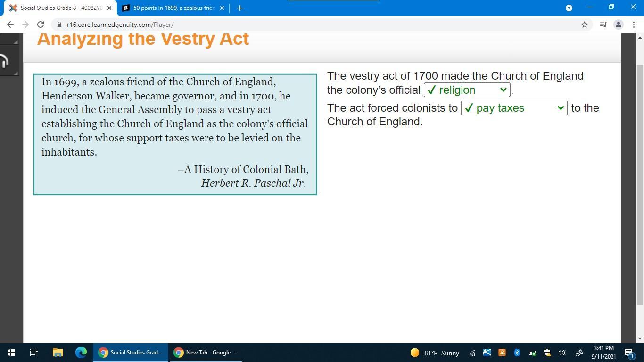The height and width of the screenshot is (362, 644).
Task: Open the 'pay taxes' answer dropdown
Action: [x=514, y=108]
